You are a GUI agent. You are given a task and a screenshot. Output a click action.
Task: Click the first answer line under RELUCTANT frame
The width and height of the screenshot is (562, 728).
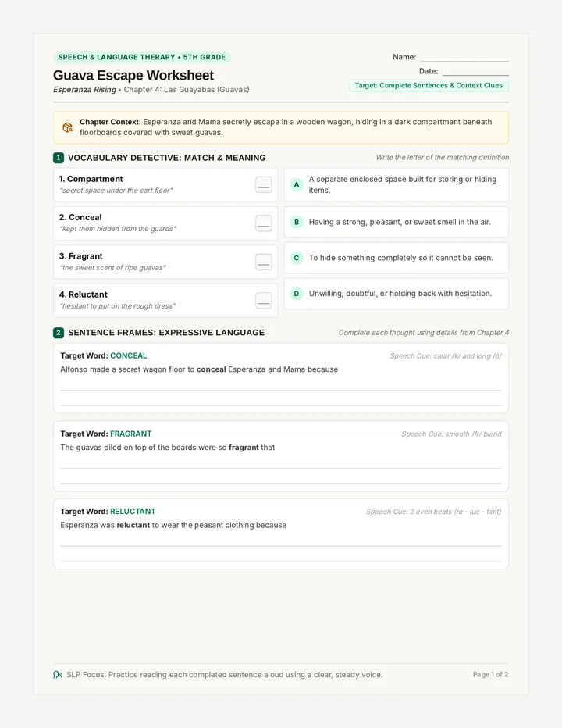point(281,545)
